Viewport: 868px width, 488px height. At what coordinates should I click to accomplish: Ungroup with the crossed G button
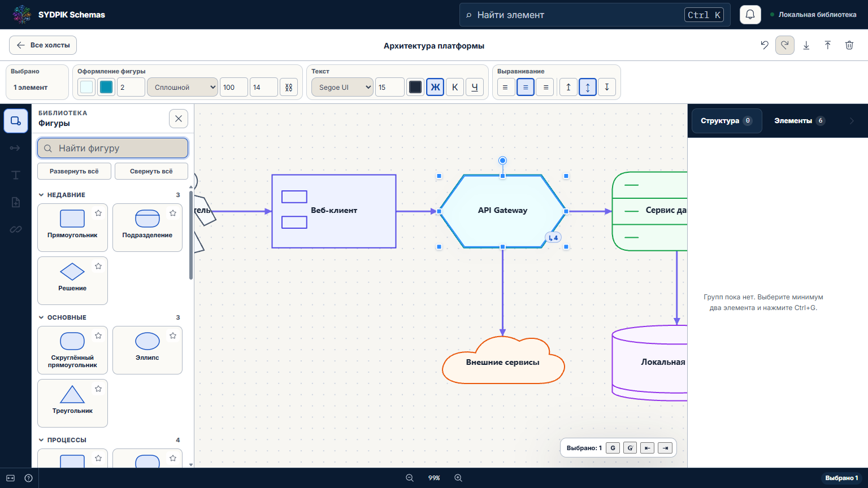pos(630,448)
